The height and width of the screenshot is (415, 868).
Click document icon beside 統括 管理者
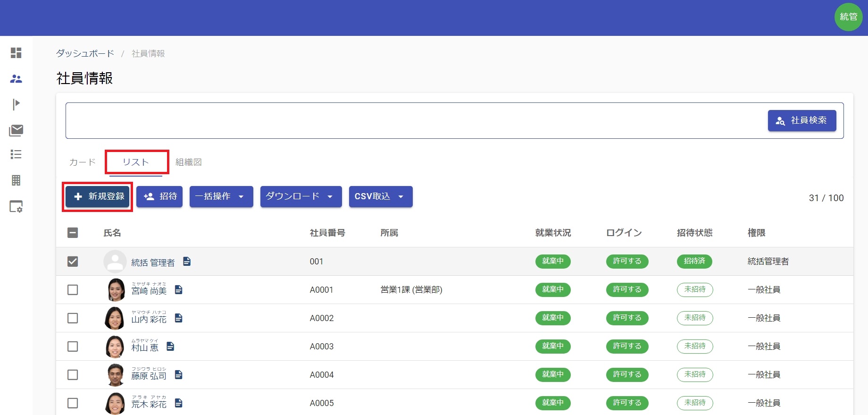coord(187,261)
